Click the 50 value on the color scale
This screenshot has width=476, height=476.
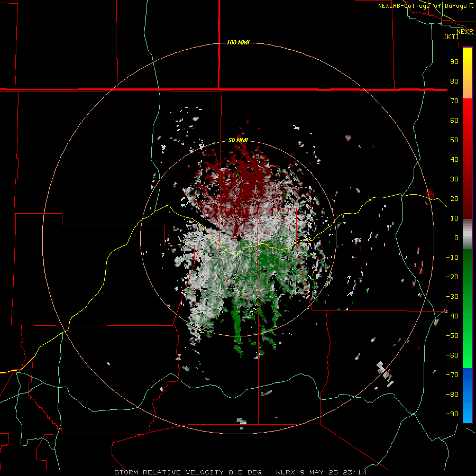pyautogui.click(x=454, y=140)
